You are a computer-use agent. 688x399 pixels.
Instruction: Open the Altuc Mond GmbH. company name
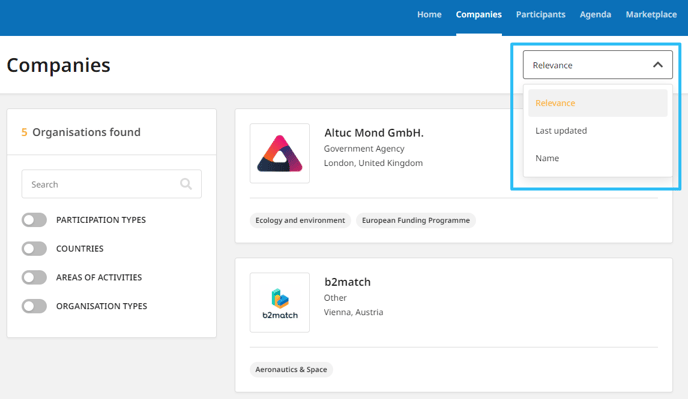[x=374, y=133]
